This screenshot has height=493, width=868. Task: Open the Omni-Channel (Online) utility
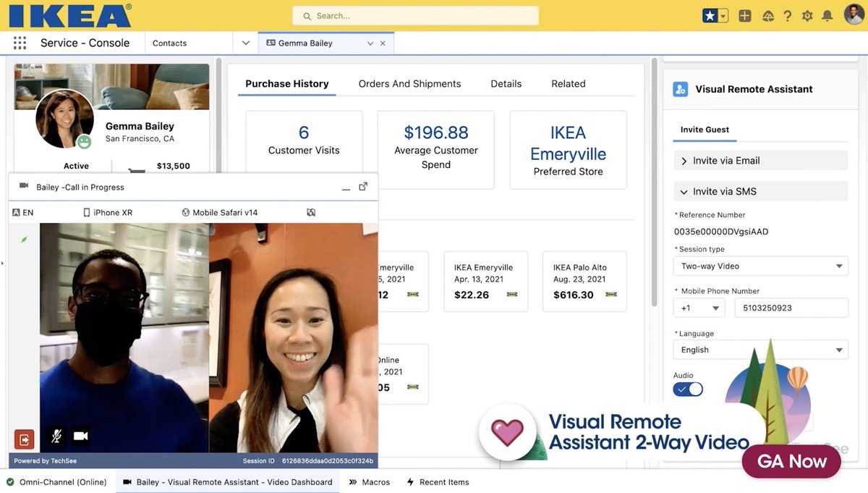pos(56,482)
